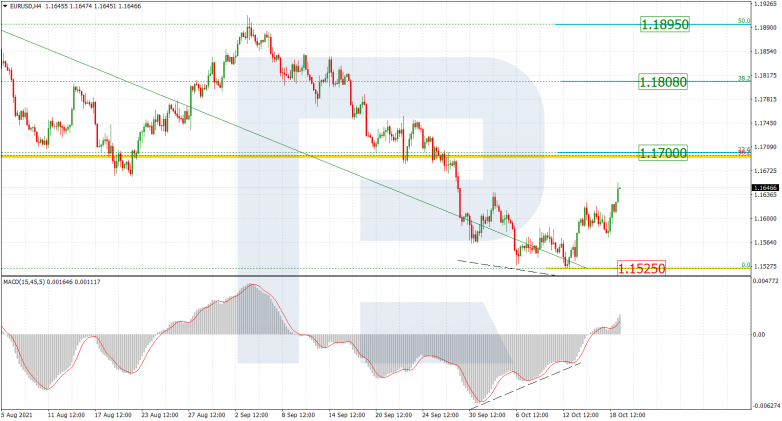Click price axis value 1.18540

[766, 51]
